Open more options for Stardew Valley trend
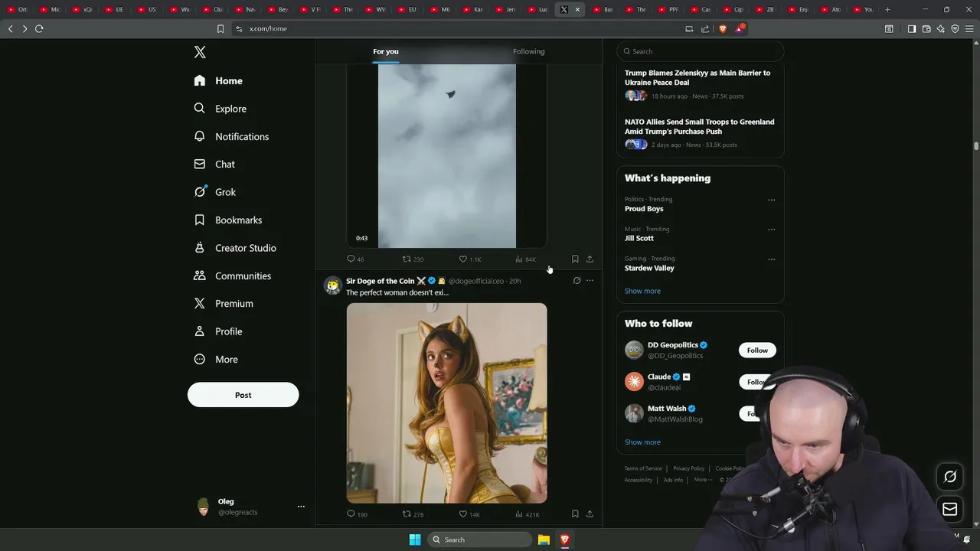980x551 pixels. point(771,259)
